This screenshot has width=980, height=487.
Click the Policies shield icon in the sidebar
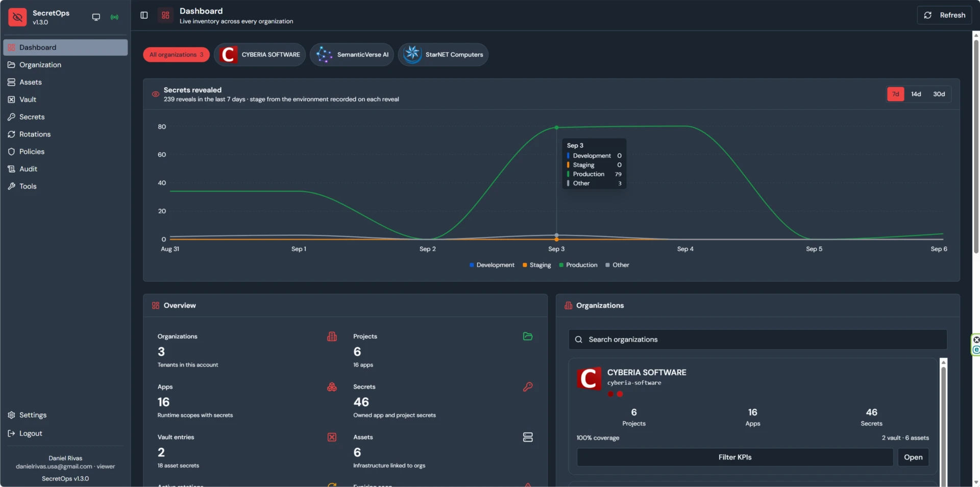pos(11,152)
